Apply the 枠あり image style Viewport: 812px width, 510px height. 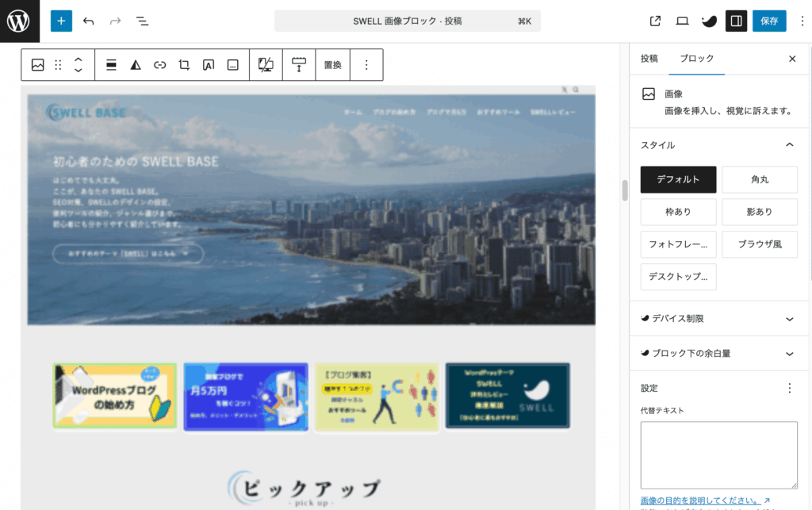(x=678, y=212)
